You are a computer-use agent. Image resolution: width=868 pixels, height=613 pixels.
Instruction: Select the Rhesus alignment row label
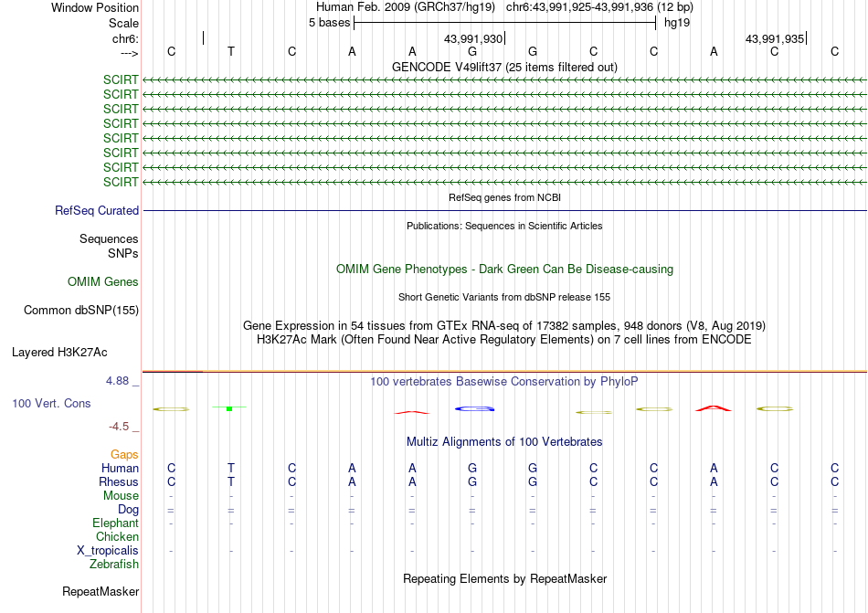[119, 481]
